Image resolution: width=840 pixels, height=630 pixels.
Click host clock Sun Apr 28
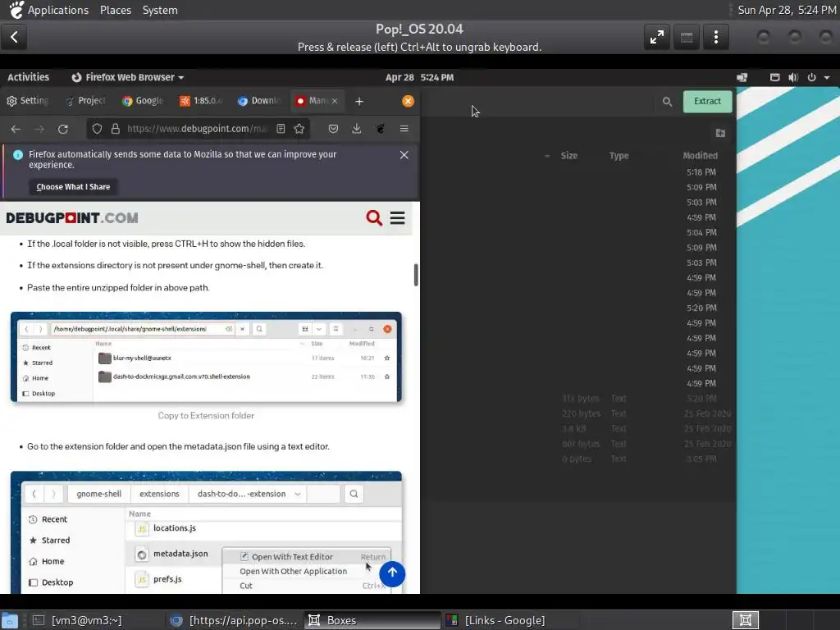787,10
